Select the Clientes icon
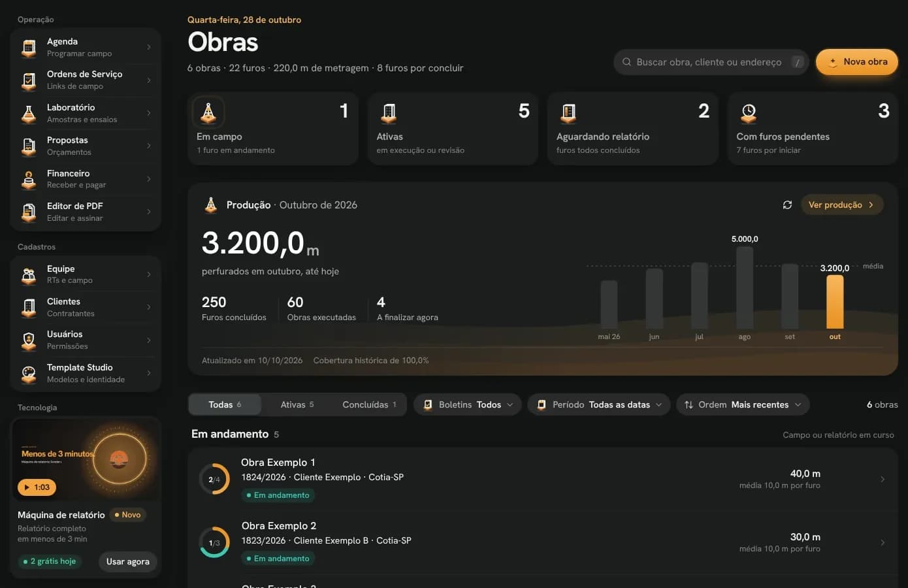This screenshot has height=588, width=908. [x=29, y=308]
